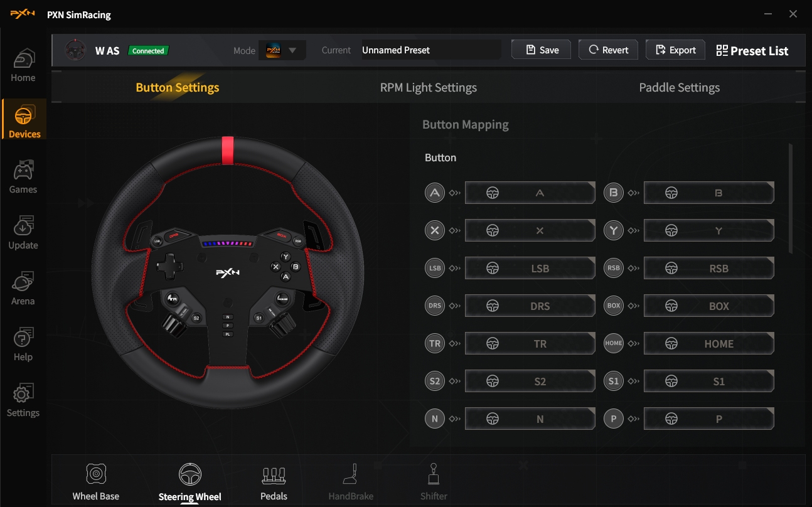This screenshot has height=507, width=812.
Task: Open the Games sidebar icon
Action: point(23,178)
